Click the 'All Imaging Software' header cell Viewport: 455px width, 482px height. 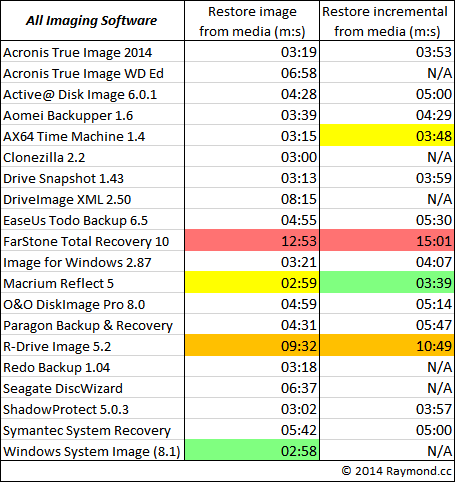click(x=93, y=21)
